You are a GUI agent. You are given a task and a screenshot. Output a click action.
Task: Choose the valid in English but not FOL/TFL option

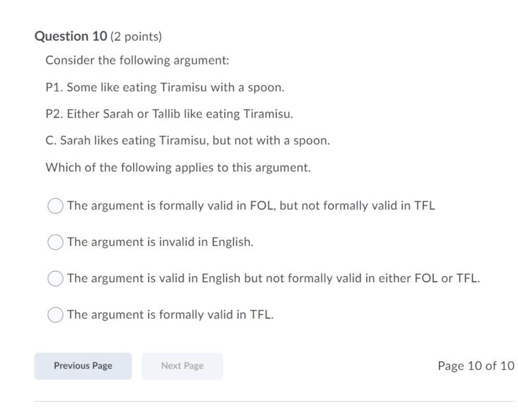pos(56,278)
